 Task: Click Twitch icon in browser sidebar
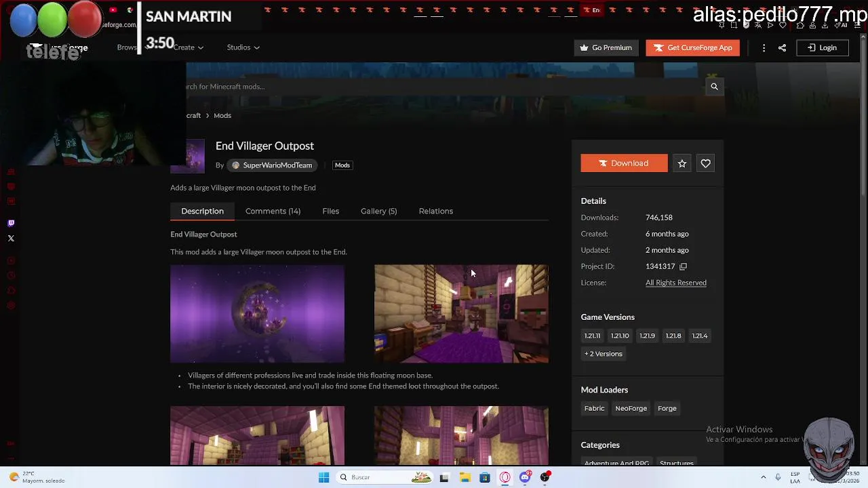pos(11,223)
